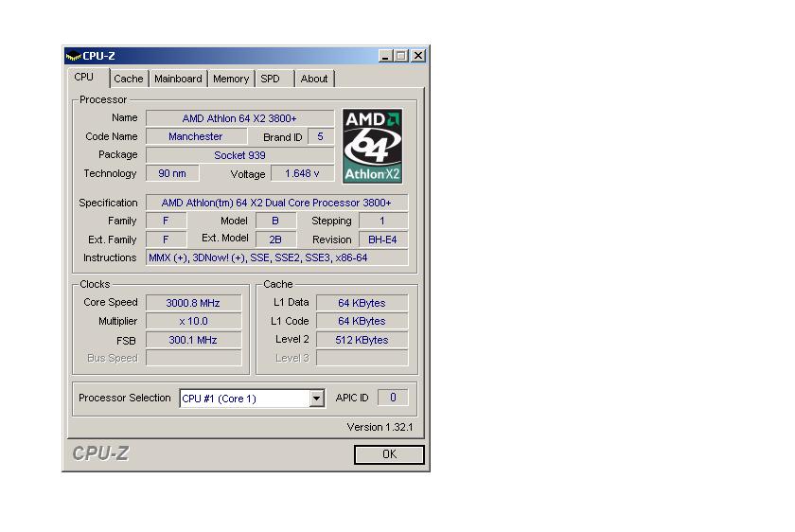Minimize the CPU-Z window
Screen dimensions: 795x532
(x=385, y=56)
